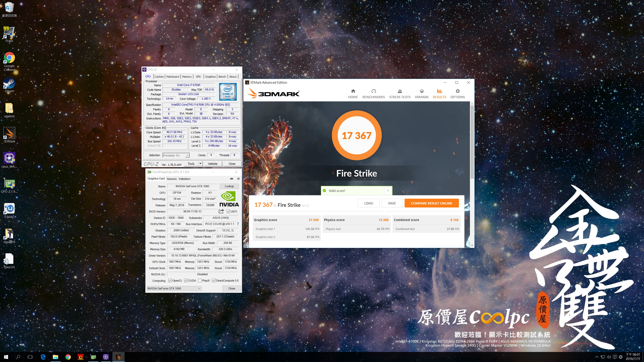Open BENCHMARKS in 3DMark
This screenshot has height=362, width=644.
coord(373,94)
